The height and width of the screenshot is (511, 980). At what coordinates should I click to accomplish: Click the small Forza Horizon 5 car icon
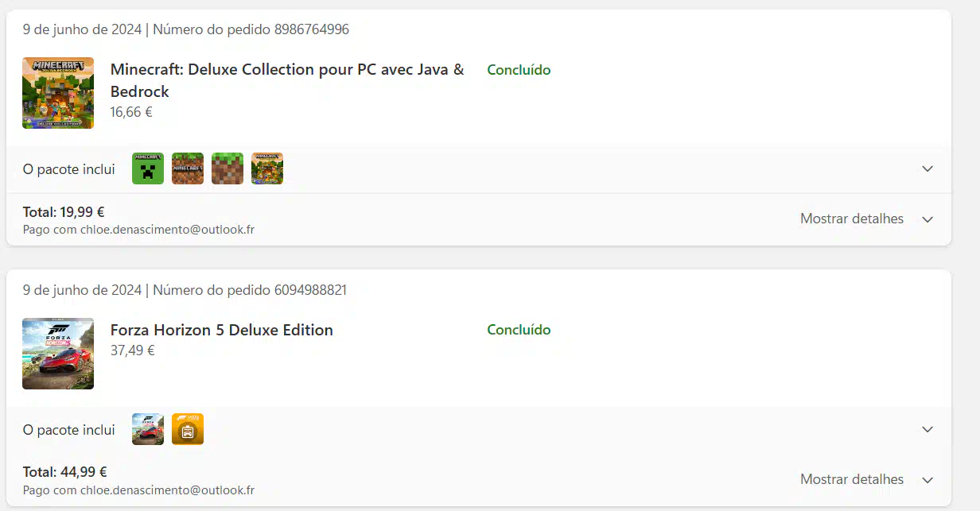pyautogui.click(x=148, y=429)
